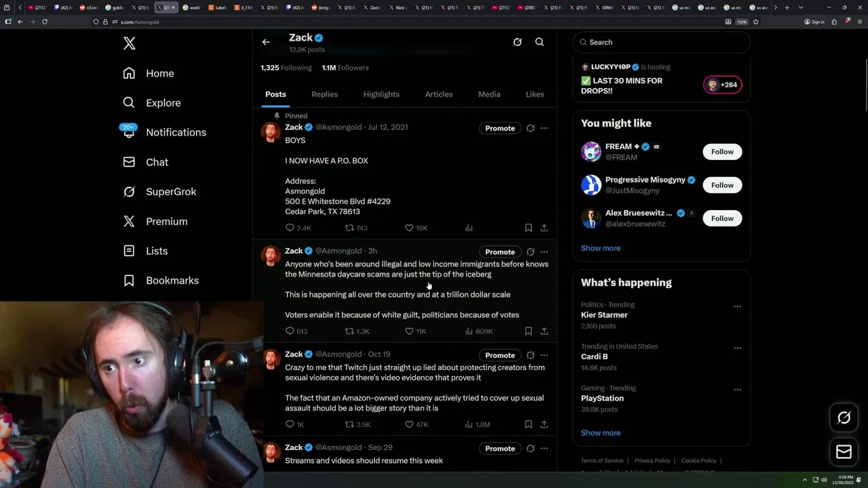Open browser tab list dropdown

(x=801, y=7)
